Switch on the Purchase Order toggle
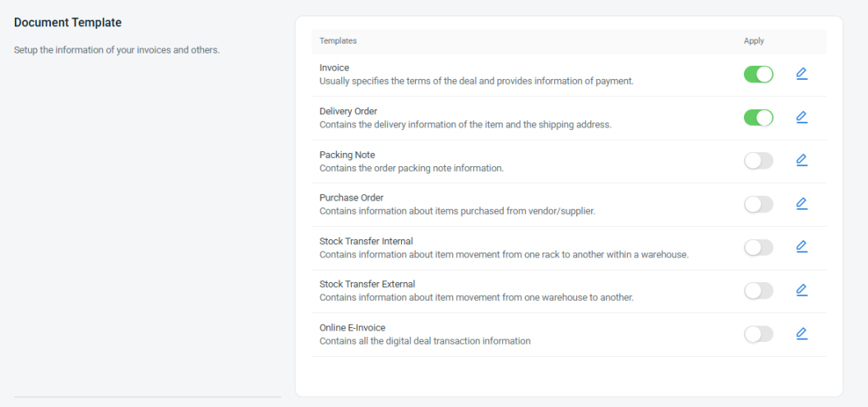The image size is (868, 407). point(758,204)
